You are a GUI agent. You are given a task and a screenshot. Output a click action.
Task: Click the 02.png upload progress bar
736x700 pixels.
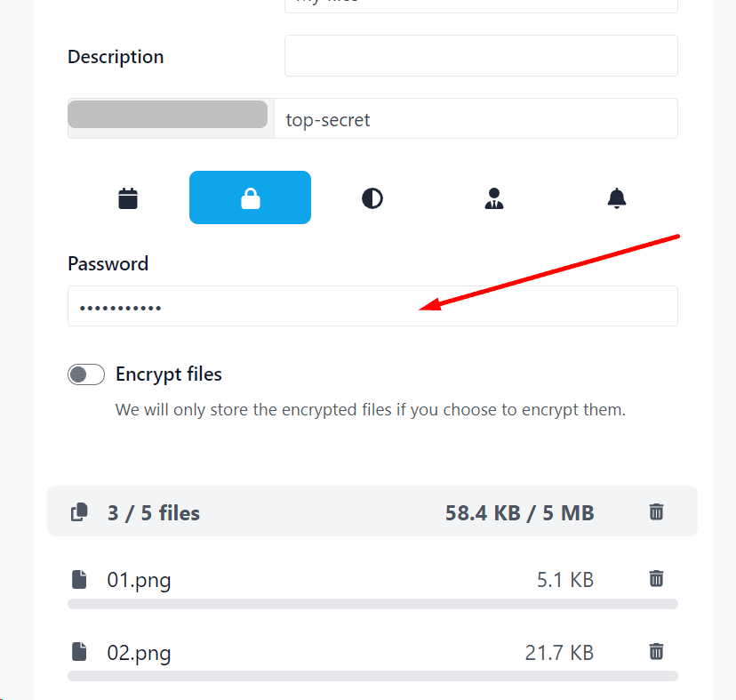pos(372,676)
